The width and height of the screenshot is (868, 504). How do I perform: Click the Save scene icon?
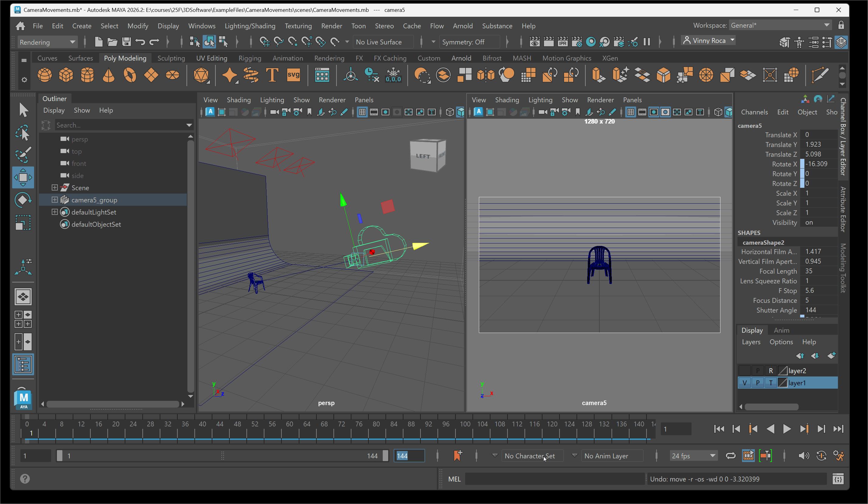coord(126,42)
